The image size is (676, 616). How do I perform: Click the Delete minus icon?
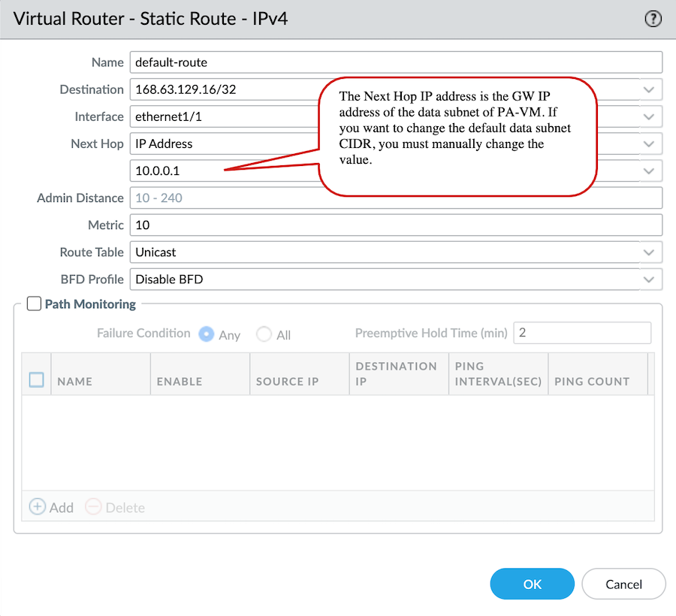[x=93, y=507]
